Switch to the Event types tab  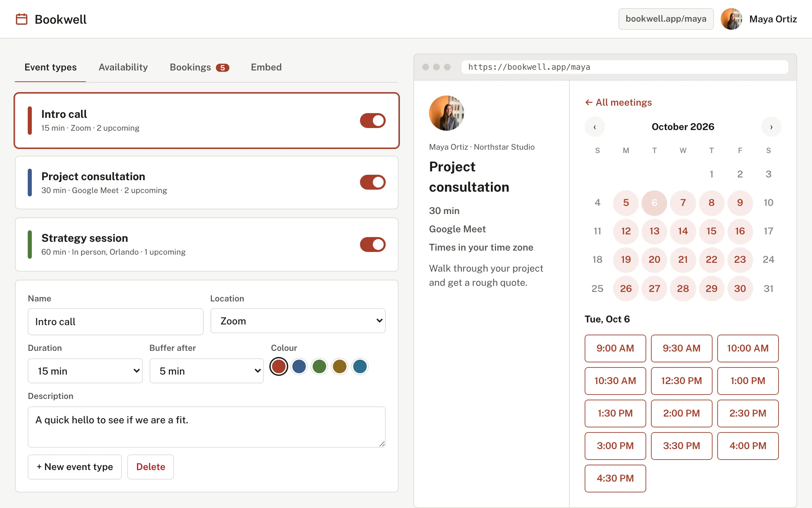(x=50, y=67)
